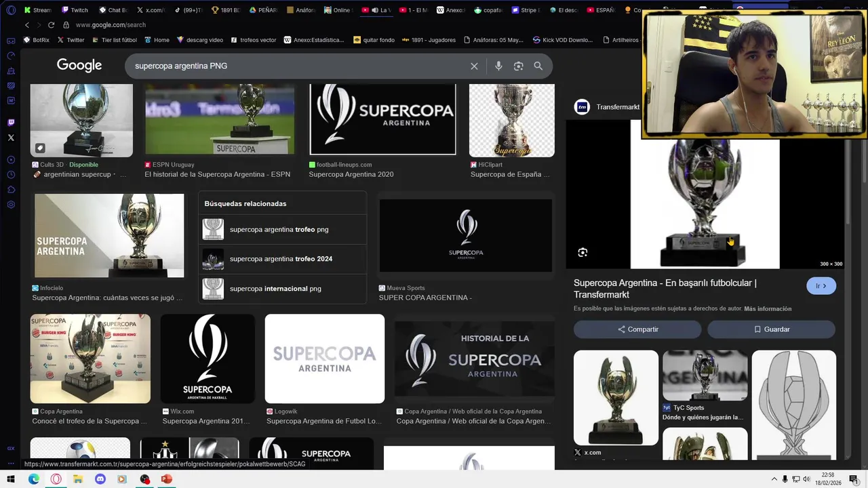Image resolution: width=868 pixels, height=488 pixels.
Task: Open Kick VOD Downloader bookmark
Action: coord(563,40)
